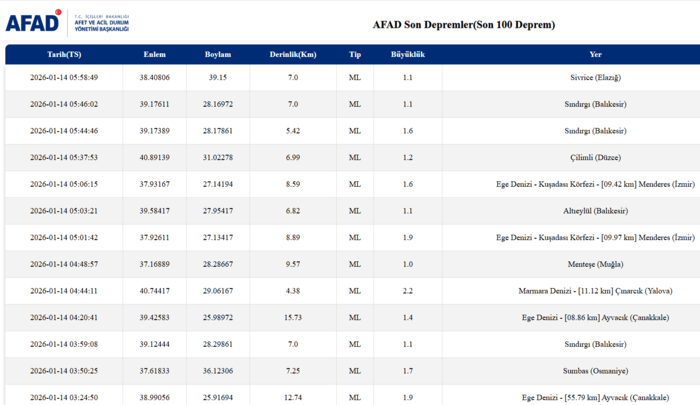Select longitude 39.15 cell

[x=218, y=77]
